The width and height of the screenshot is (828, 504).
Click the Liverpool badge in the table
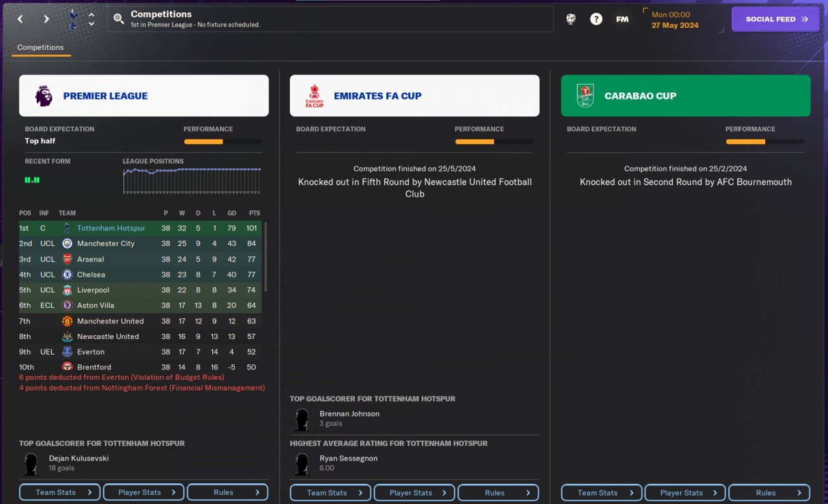pyautogui.click(x=67, y=290)
